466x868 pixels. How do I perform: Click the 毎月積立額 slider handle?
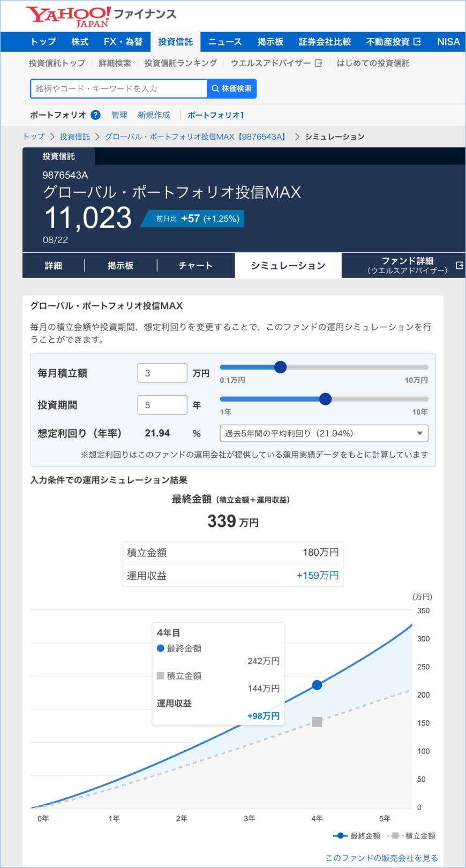point(280,367)
